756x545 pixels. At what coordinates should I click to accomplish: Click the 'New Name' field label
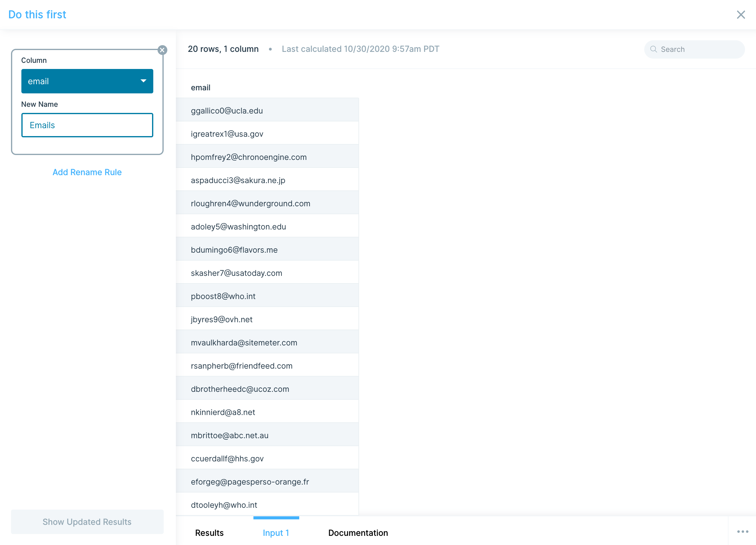click(x=39, y=104)
